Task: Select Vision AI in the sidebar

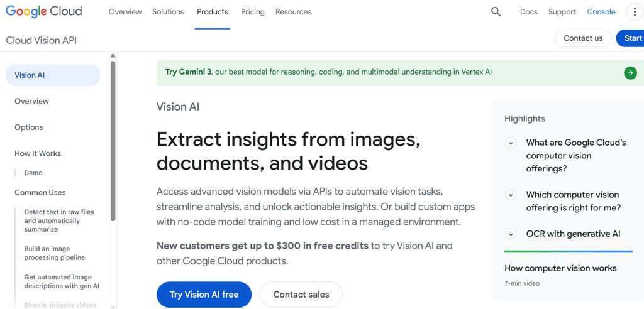Action: click(x=53, y=75)
